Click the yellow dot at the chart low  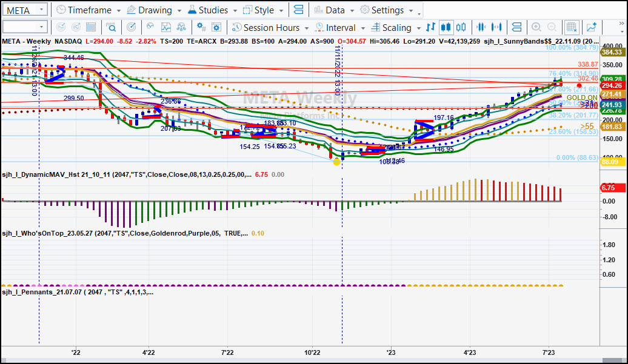click(336, 162)
